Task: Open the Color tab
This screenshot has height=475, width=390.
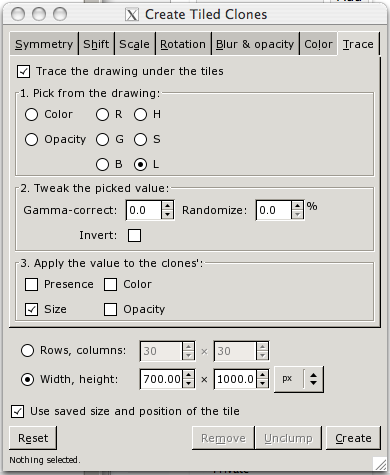Action: point(318,44)
